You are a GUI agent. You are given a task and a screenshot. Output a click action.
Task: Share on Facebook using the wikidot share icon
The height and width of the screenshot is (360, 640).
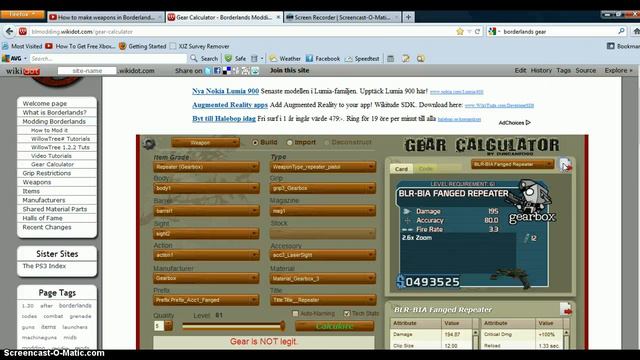pyautogui.click(x=217, y=71)
